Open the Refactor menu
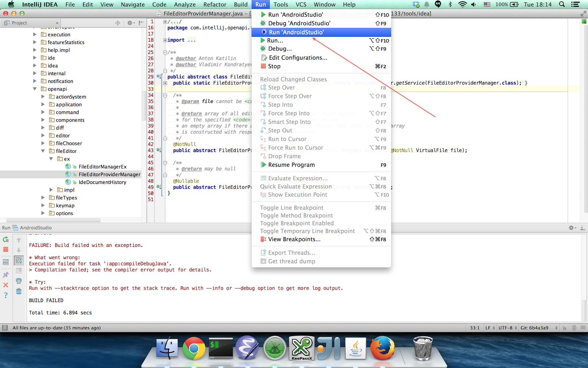The image size is (588, 368). tap(215, 4)
